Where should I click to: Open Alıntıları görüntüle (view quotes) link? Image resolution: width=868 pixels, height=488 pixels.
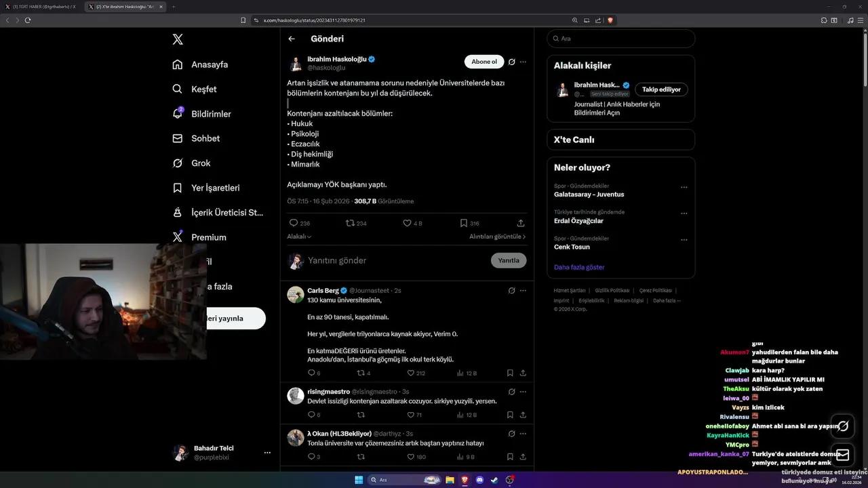[498, 237]
